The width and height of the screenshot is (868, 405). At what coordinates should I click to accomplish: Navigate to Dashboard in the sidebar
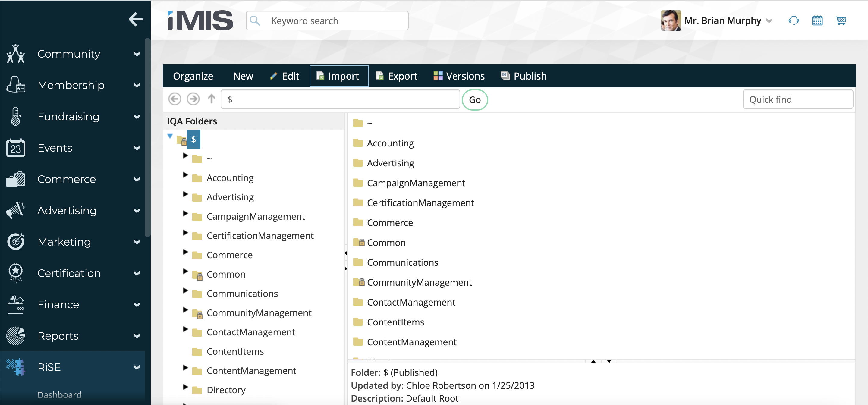pos(59,394)
